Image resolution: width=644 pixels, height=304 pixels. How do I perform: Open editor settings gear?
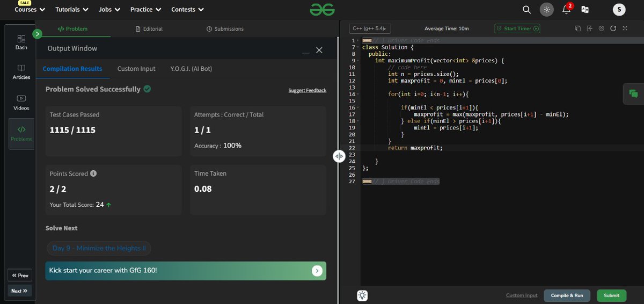[601, 28]
